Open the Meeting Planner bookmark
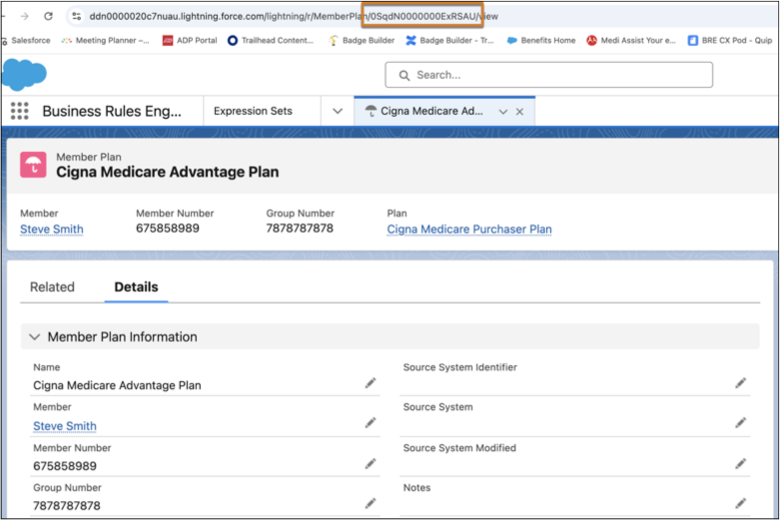Viewport: 780px width, 520px height. tap(105, 40)
